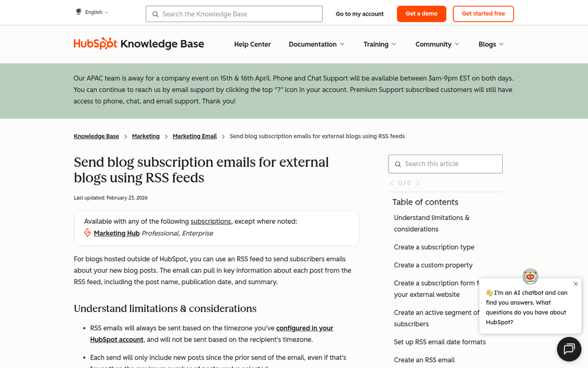Click the Get a demo button
Viewport: 588px width, 368px height.
point(421,14)
